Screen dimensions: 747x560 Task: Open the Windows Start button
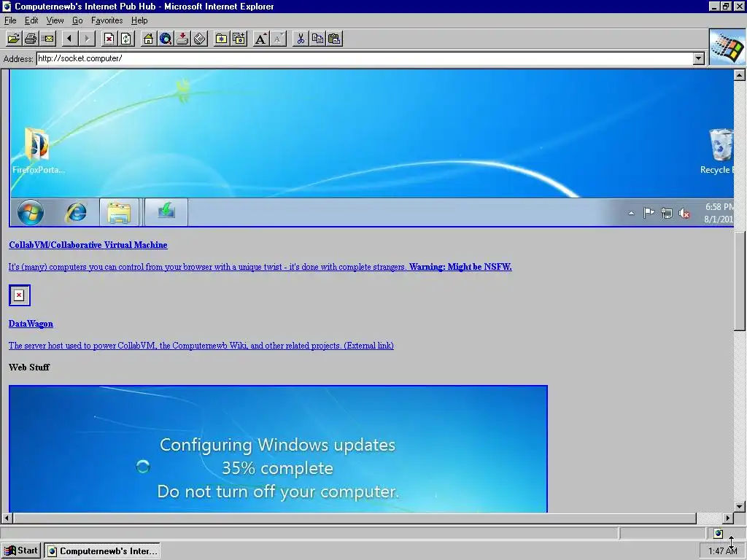[21, 551]
